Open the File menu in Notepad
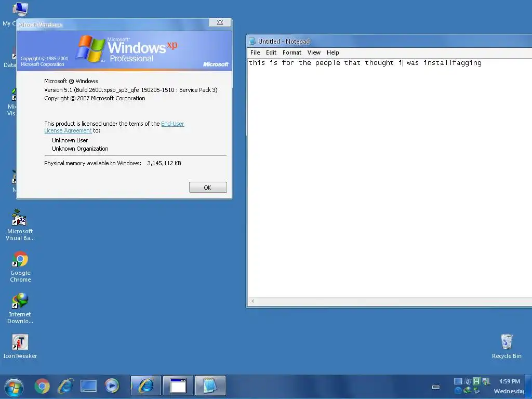This screenshot has height=399, width=532. [x=255, y=52]
